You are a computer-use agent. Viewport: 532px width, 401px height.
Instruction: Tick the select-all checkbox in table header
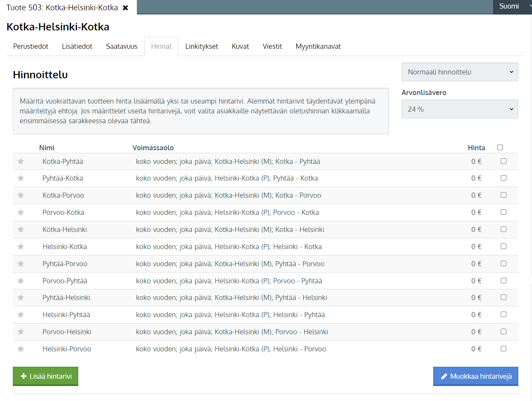(x=500, y=148)
